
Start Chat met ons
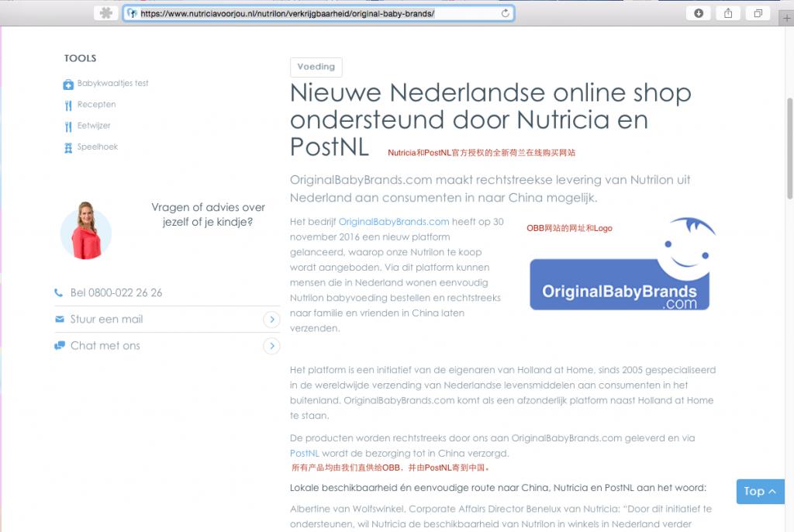point(167,346)
